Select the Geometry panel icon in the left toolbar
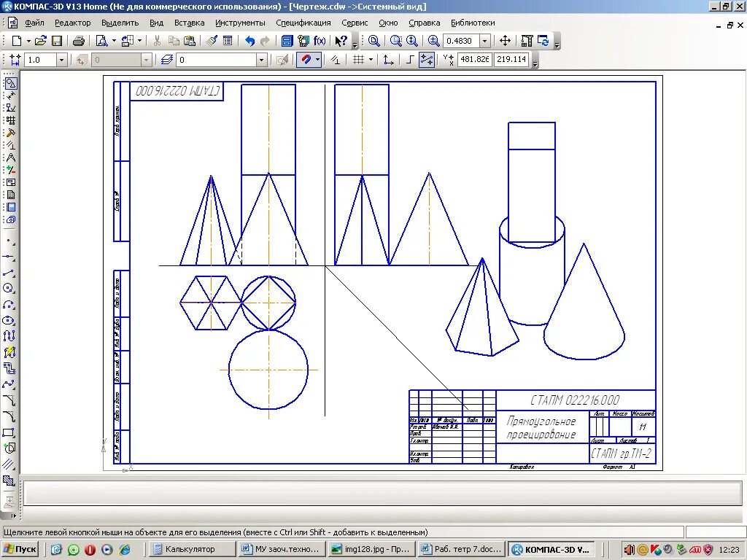 10,83
